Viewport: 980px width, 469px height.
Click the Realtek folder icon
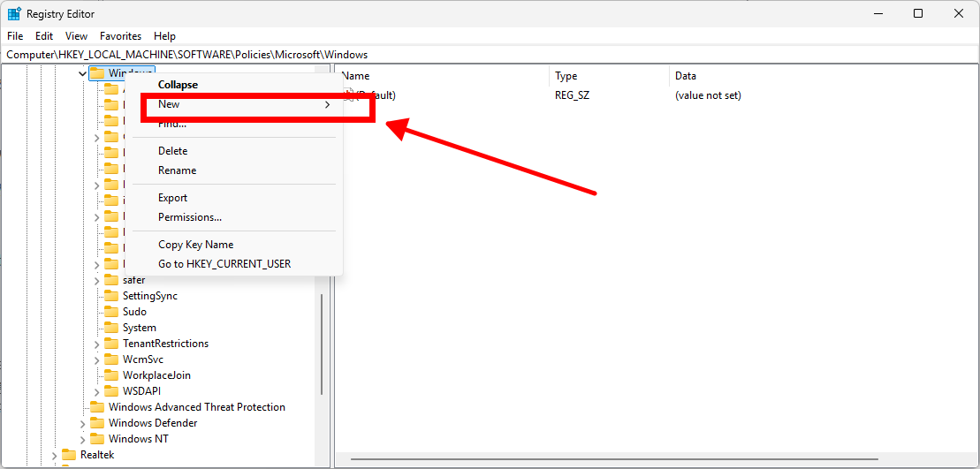coord(68,455)
